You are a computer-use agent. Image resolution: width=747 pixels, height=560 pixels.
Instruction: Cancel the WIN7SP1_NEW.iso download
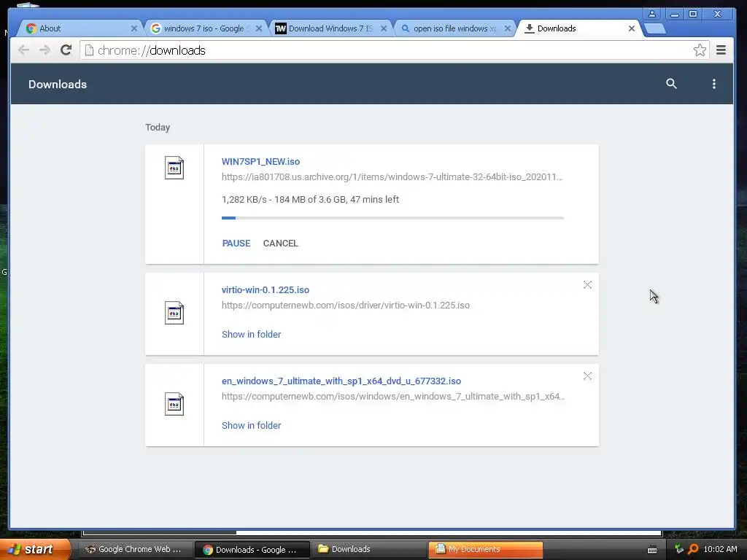tap(281, 244)
